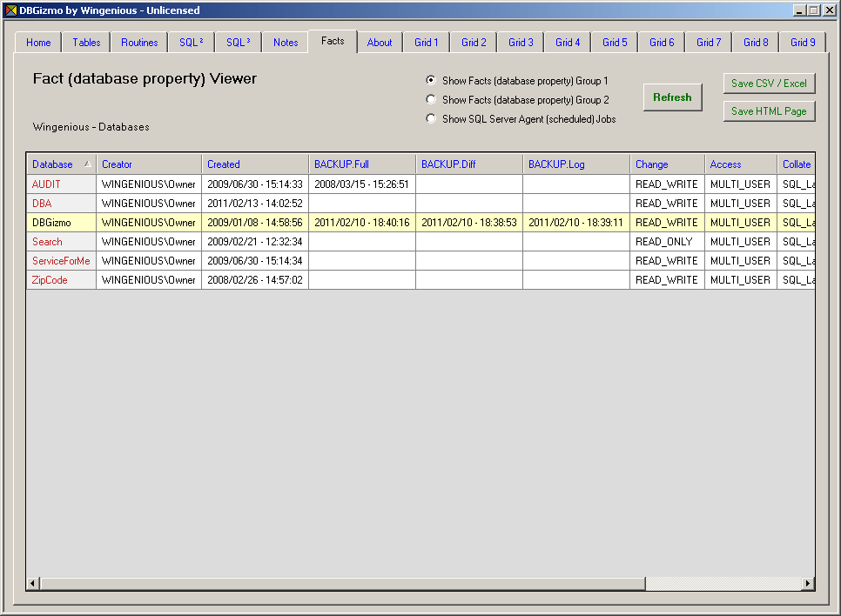841x616 pixels.
Task: Select Show Facts Group 1 radio button
Action: click(431, 81)
